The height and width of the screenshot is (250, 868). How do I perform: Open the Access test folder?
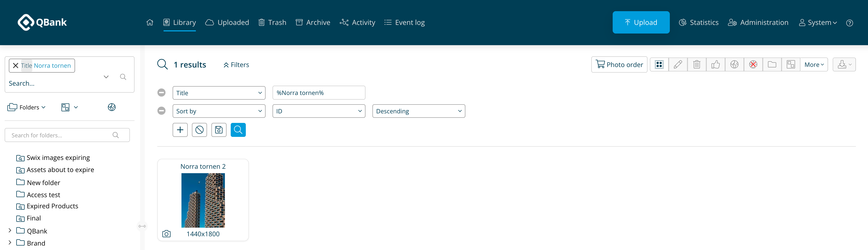pos(38,195)
